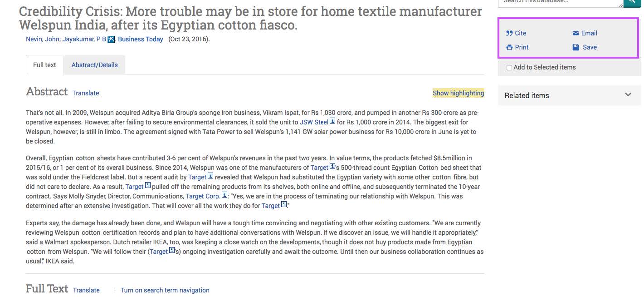Click the Email envelope icon
Image resolution: width=644 pixels, height=297 pixels.
click(x=576, y=33)
